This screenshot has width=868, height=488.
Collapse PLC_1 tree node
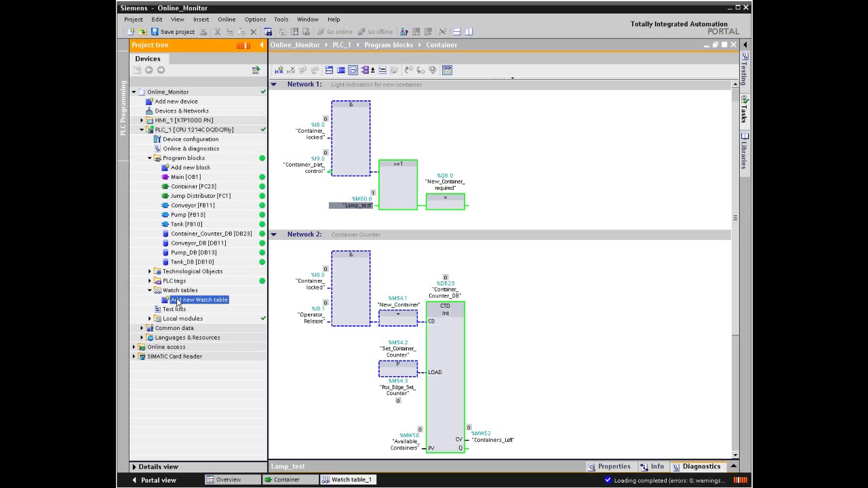[142, 129]
